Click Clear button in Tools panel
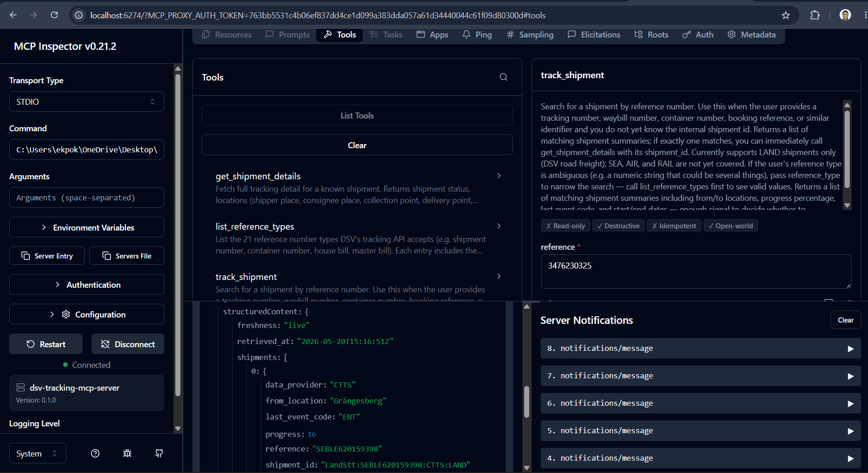 pos(357,145)
